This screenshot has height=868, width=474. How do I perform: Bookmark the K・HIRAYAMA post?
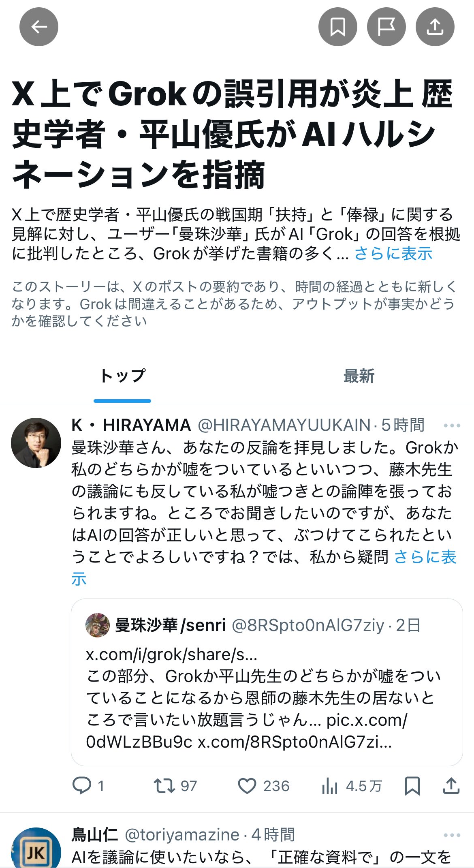coord(412,786)
